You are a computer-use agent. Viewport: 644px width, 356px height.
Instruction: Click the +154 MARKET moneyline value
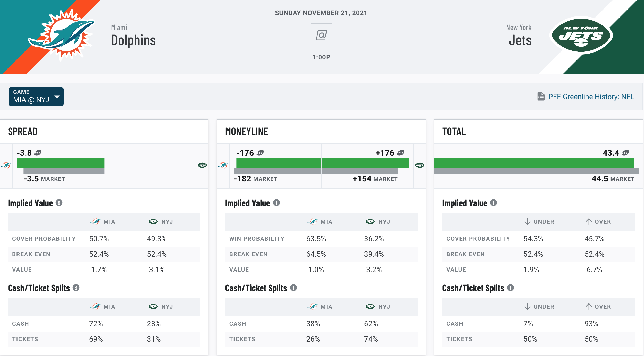[375, 179]
